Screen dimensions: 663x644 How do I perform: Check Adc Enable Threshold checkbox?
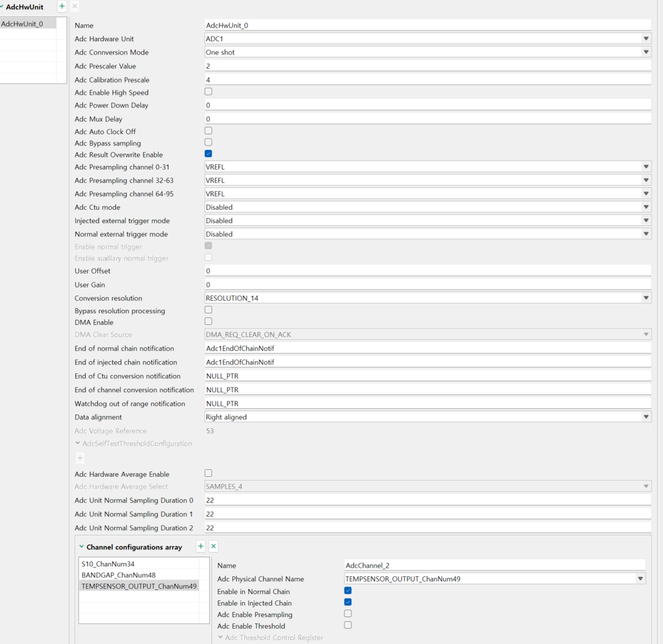click(348, 625)
